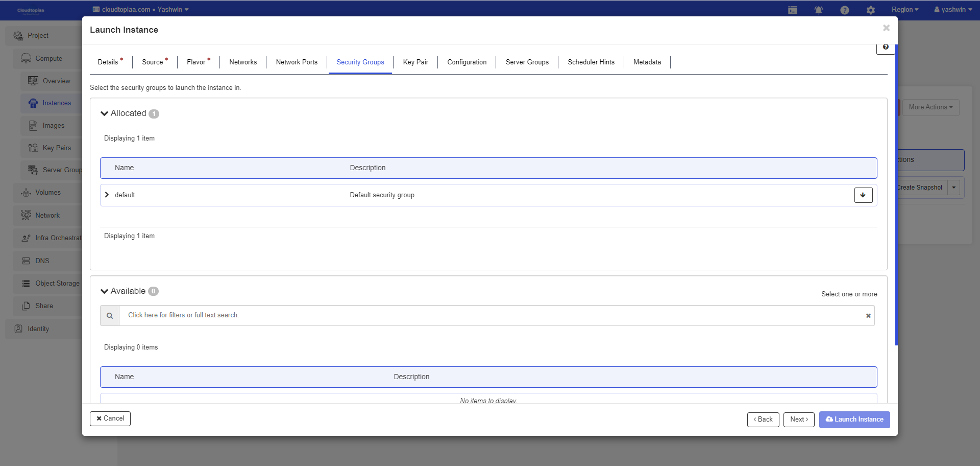The width and height of the screenshot is (980, 466).
Task: Click the Launch Instance button
Action: pyautogui.click(x=854, y=420)
